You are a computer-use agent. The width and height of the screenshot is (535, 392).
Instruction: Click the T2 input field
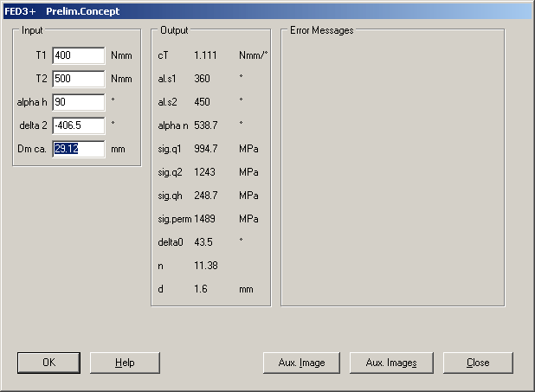78,79
